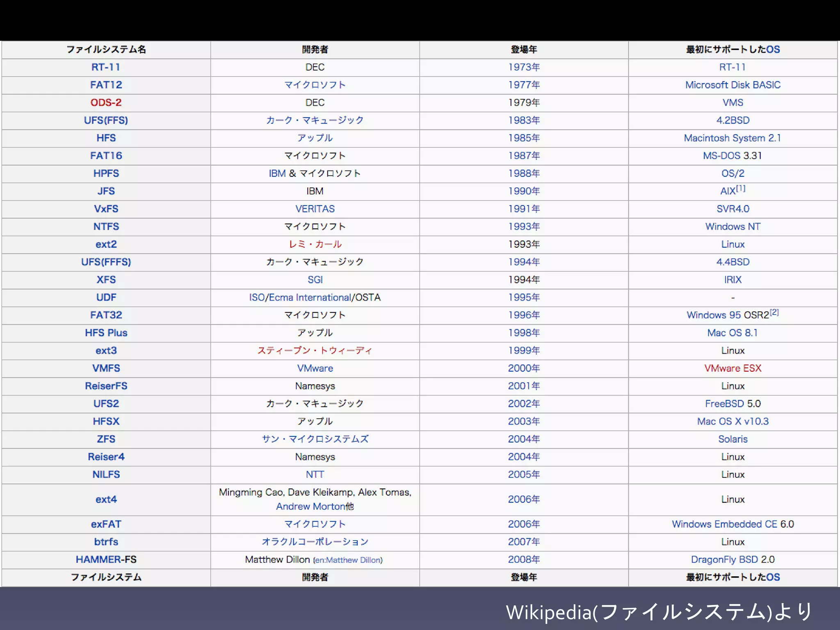The image size is (840, 630).
Task: Open the 1973年 year link
Action: [x=524, y=67]
